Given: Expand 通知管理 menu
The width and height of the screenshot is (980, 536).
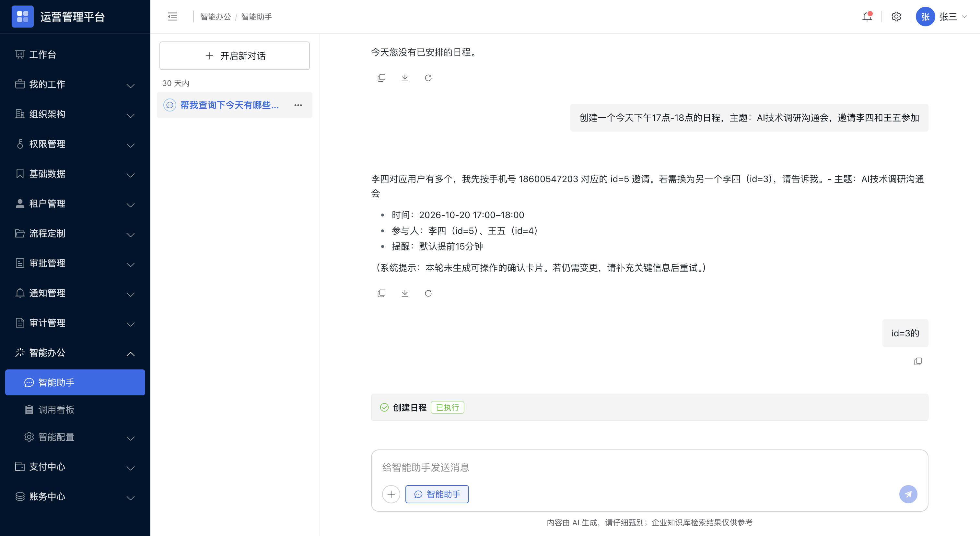Looking at the screenshot, I should click(75, 293).
